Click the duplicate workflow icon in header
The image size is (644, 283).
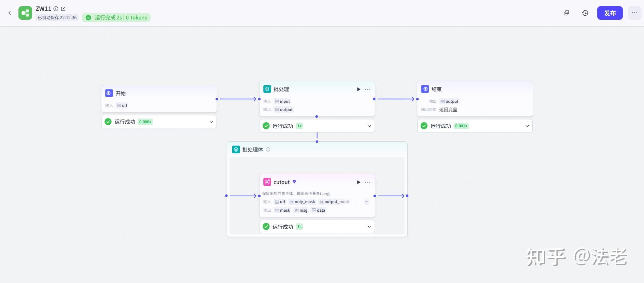[x=566, y=13]
